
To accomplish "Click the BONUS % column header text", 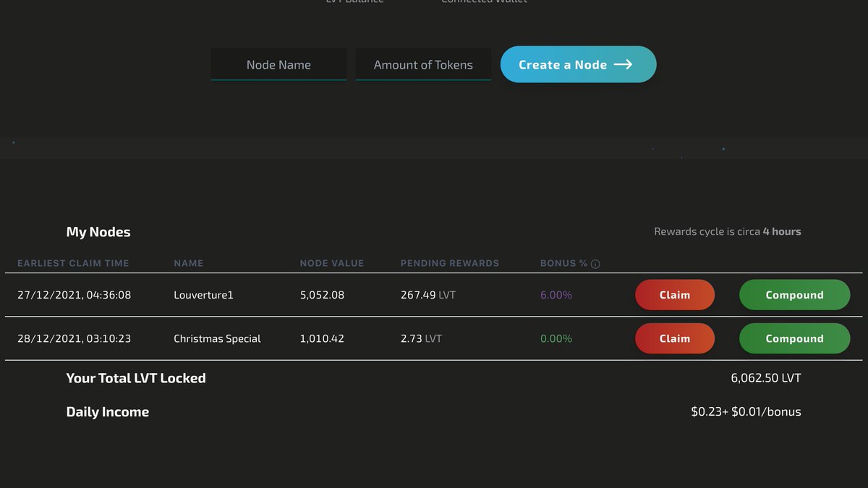I will [x=563, y=263].
